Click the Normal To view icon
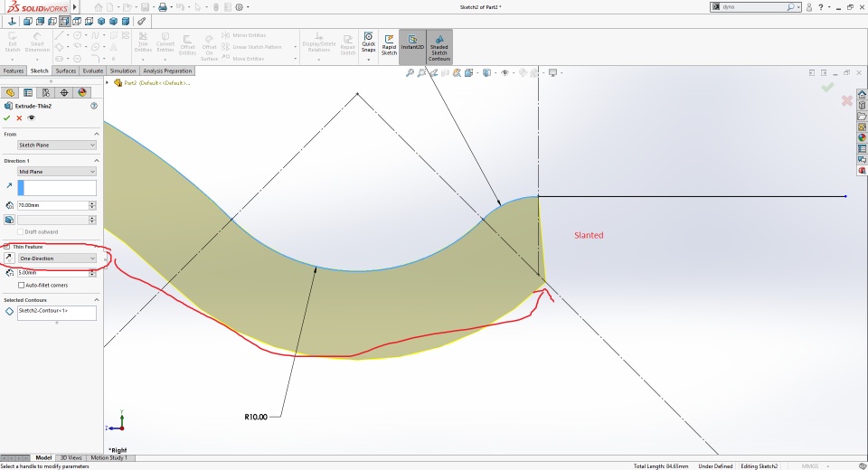Viewport: 868px width, 470px height. click(x=12, y=21)
